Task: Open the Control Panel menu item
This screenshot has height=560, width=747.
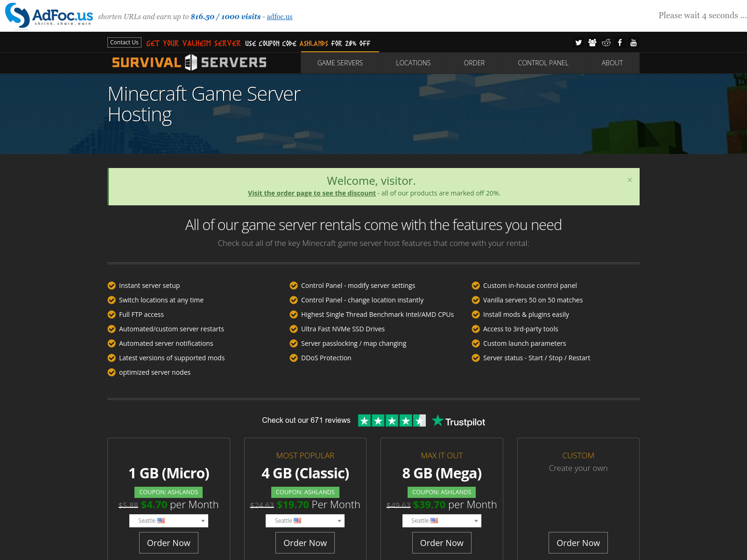Action: 543,63
